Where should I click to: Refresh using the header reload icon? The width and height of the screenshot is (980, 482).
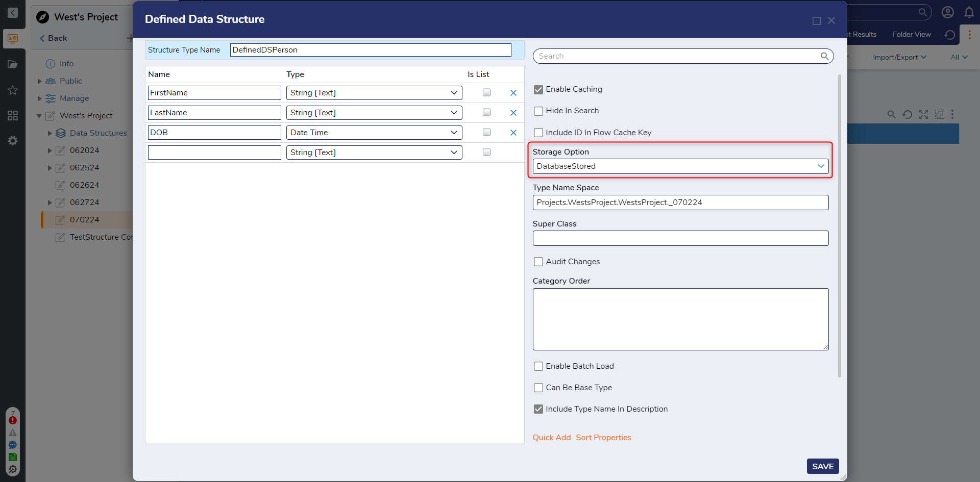[x=949, y=35]
